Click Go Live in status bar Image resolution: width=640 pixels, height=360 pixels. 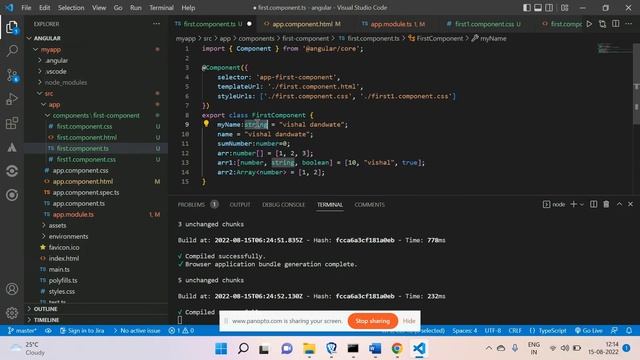coord(589,331)
